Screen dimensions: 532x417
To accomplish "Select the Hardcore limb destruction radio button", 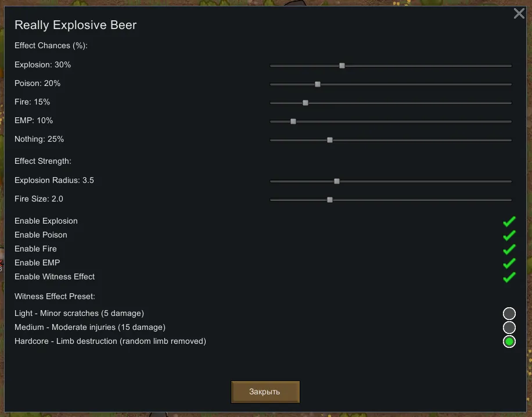I will tap(509, 341).
